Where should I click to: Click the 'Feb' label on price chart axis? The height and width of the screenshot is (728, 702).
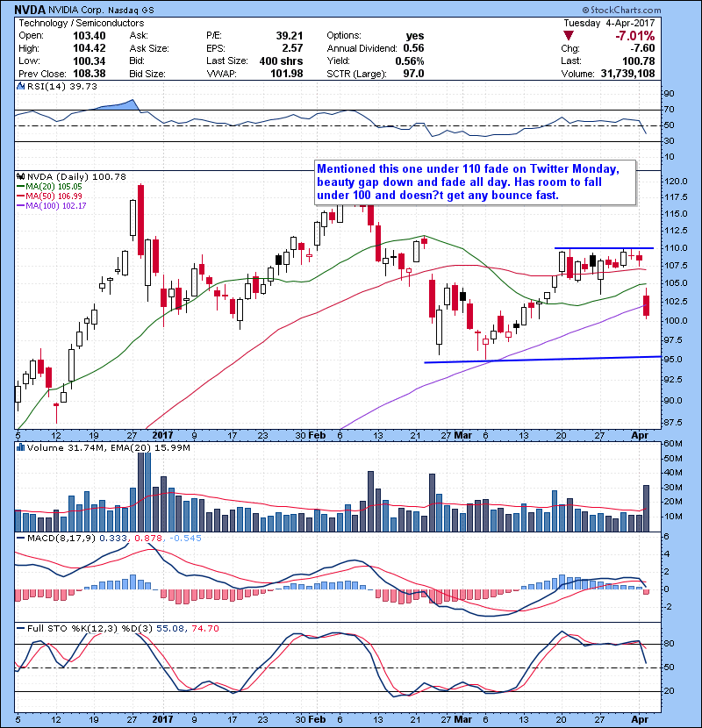tap(317, 436)
